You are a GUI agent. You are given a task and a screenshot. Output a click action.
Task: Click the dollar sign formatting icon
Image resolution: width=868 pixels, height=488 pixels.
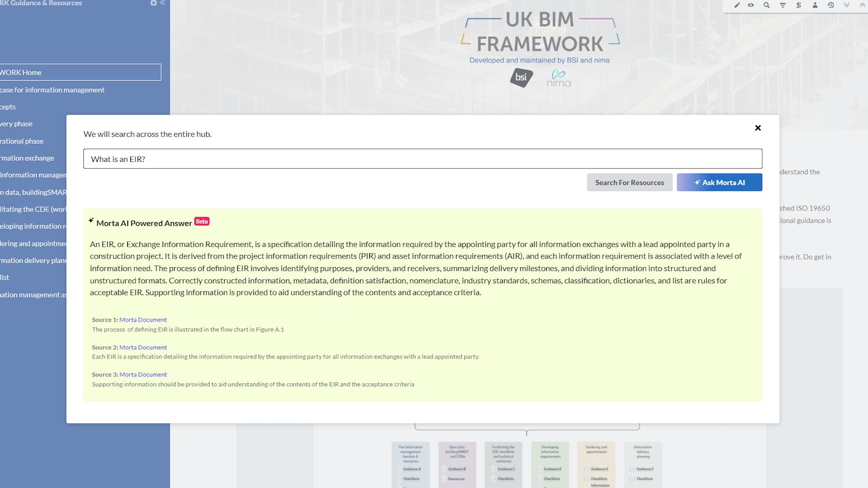point(798,5)
